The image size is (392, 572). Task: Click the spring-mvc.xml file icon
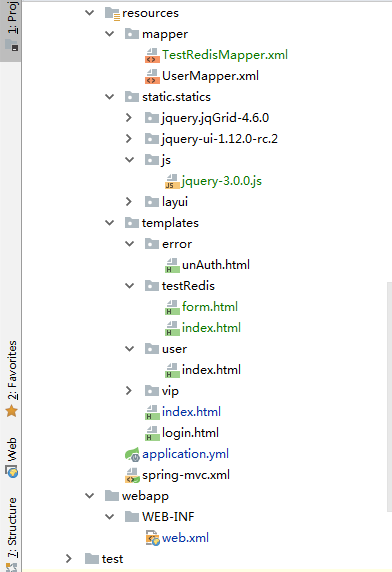tap(132, 475)
